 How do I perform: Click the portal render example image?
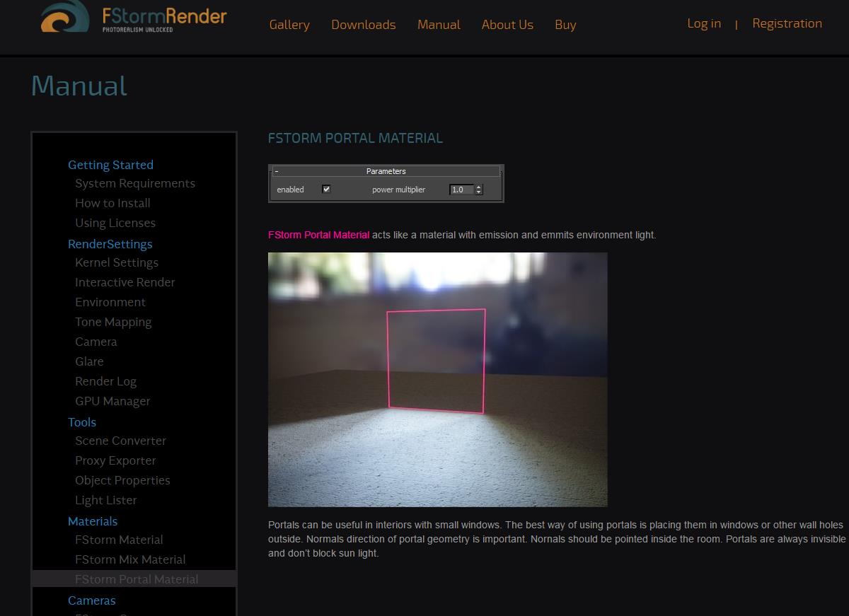[437, 380]
